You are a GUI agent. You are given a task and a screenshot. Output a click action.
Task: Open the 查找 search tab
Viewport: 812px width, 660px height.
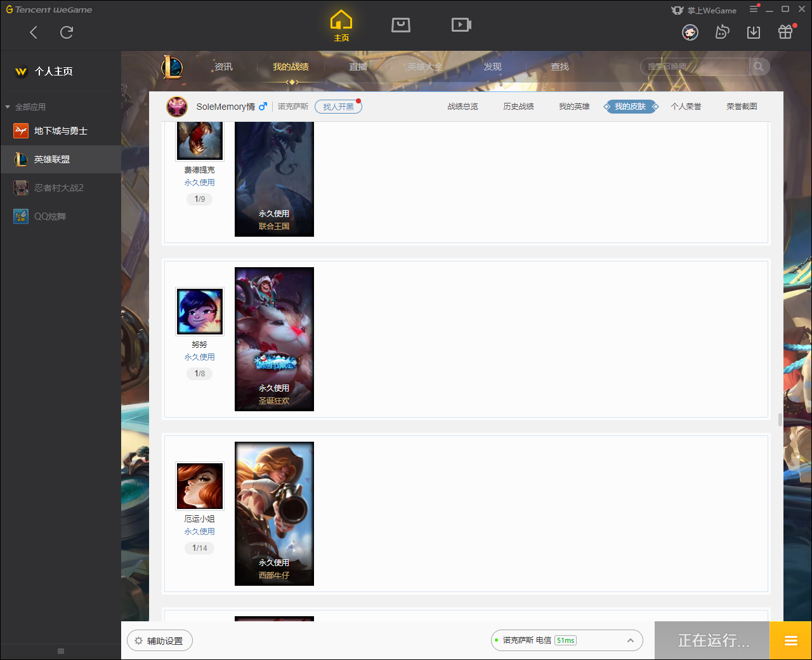(560, 67)
